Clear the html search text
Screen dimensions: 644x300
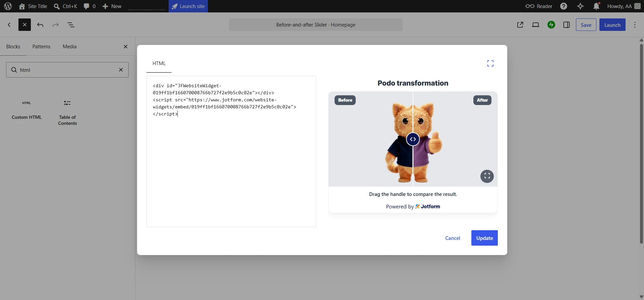pos(121,70)
